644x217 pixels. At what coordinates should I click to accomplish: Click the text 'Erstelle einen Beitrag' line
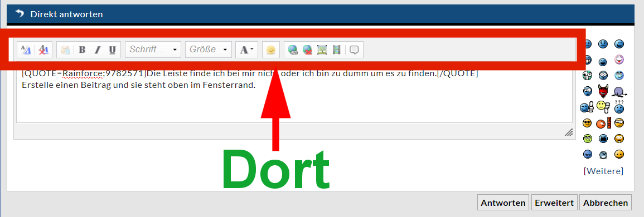tap(138, 86)
